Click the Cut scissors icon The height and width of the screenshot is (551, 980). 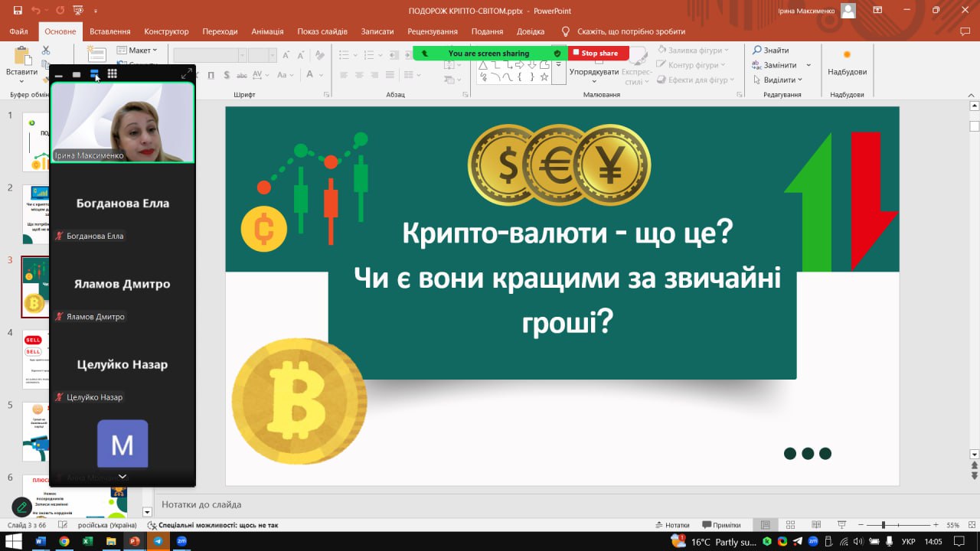(x=46, y=51)
